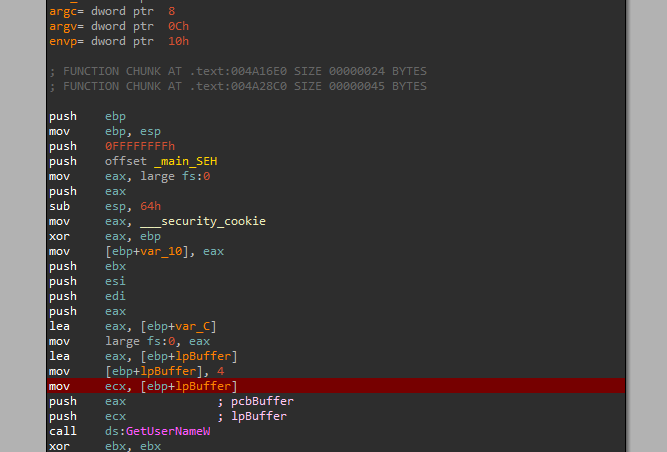The image size is (667, 452).
Task: Select the xor ebx, ebx instruction
Action: click(x=105, y=446)
